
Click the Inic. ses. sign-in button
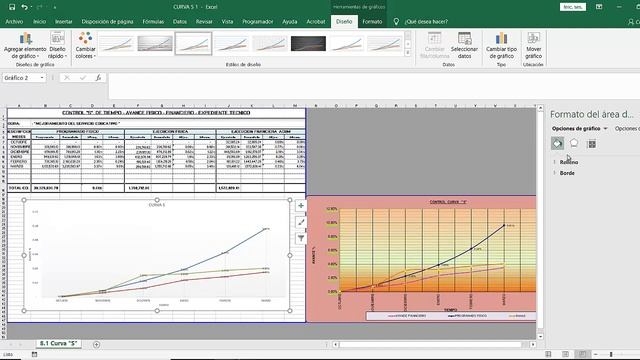click(573, 7)
